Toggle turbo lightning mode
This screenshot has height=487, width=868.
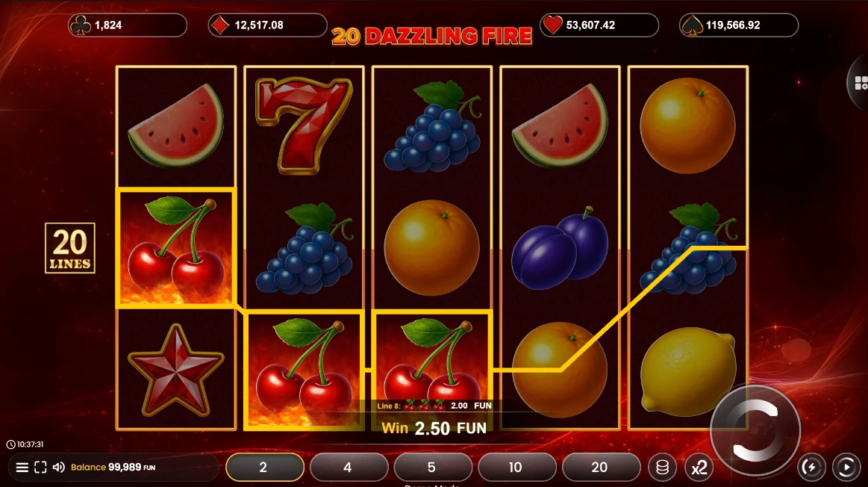pyautogui.click(x=811, y=467)
